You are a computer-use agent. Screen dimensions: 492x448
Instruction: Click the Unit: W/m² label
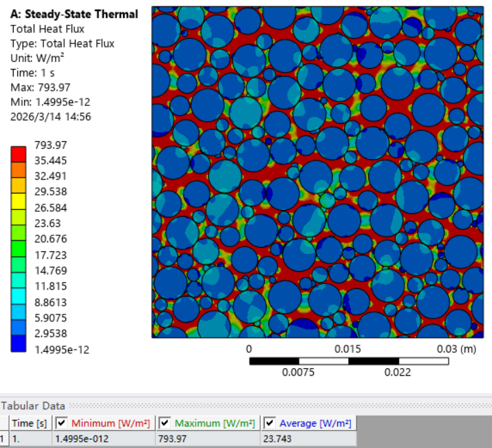[37, 58]
